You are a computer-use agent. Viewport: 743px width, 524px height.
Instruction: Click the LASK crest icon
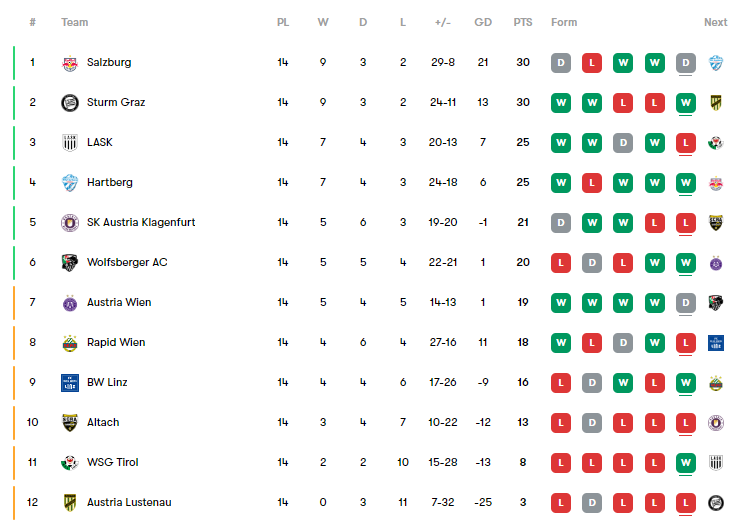coord(70,143)
